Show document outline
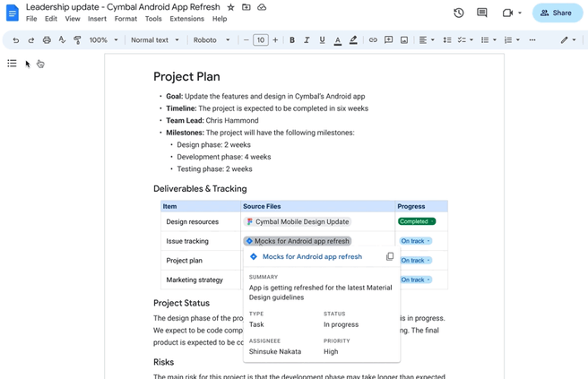The height and width of the screenshot is (379, 588). pyautogui.click(x=12, y=64)
